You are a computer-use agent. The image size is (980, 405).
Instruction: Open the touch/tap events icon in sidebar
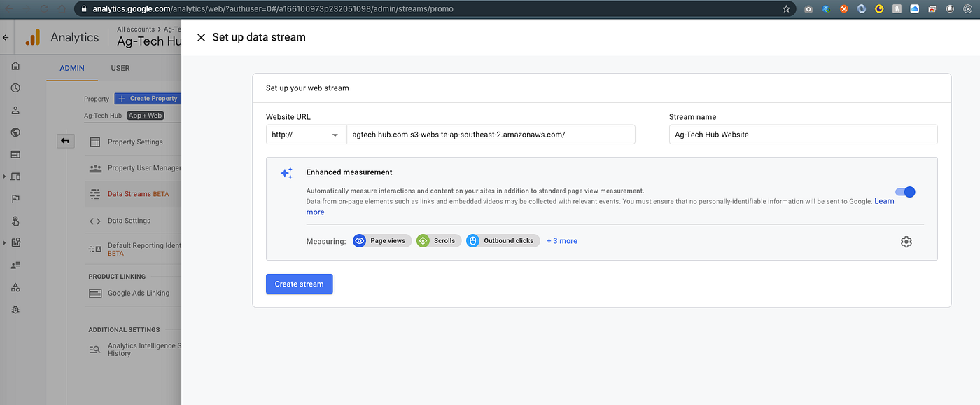coord(15,221)
